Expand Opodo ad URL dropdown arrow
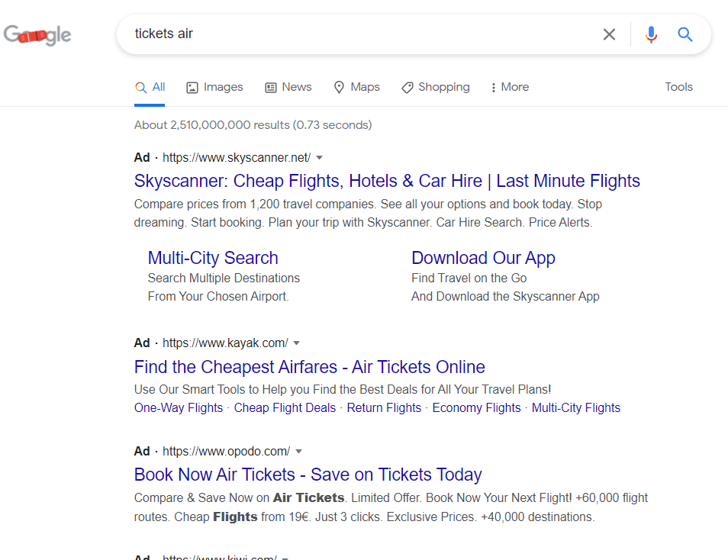728x560 pixels. (x=299, y=451)
